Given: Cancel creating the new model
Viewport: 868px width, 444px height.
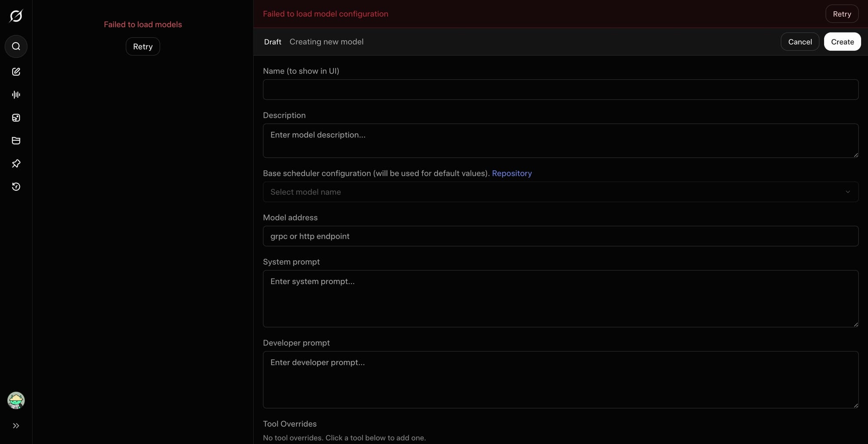Looking at the screenshot, I should click(x=799, y=42).
